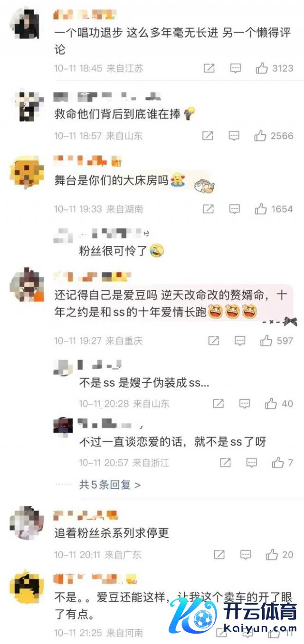Reply to the comment from 江苏
The height and width of the screenshot is (644, 304).
tap(236, 68)
